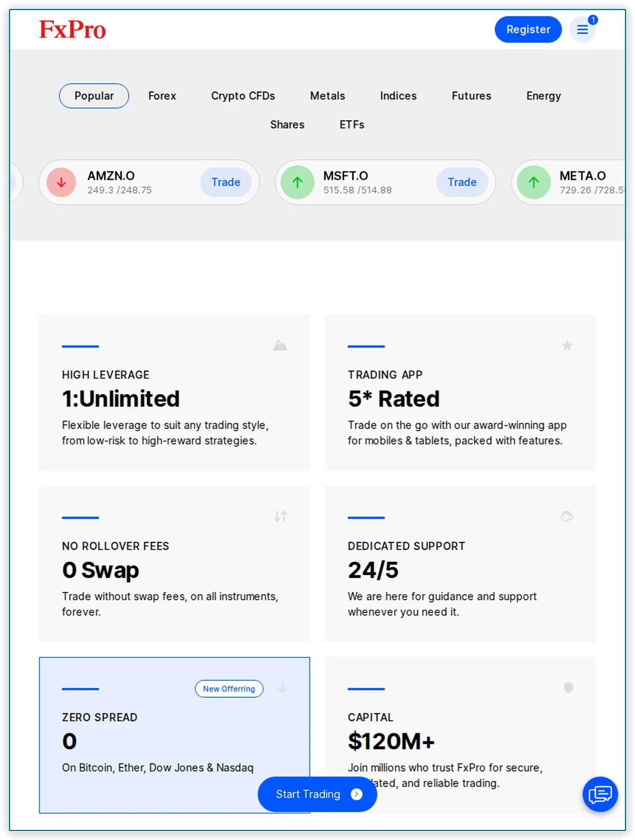
Task: Click the AMZN.O red down arrow icon
Action: point(61,182)
